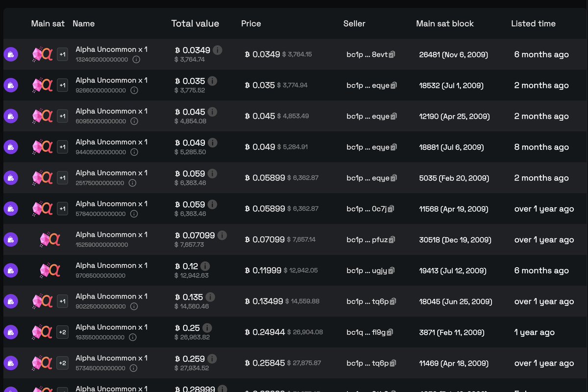588x392 pixels.
Task: Add sat 19355000000000 to cart
Action: (x=11, y=332)
